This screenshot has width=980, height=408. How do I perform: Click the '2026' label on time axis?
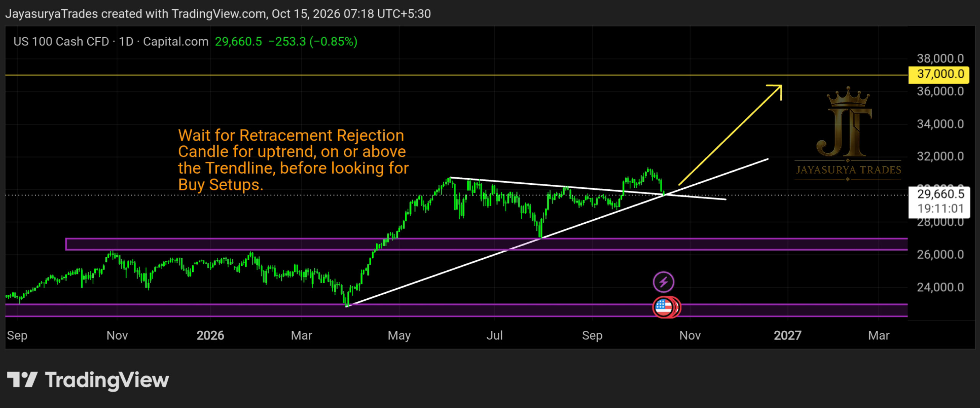(210, 336)
